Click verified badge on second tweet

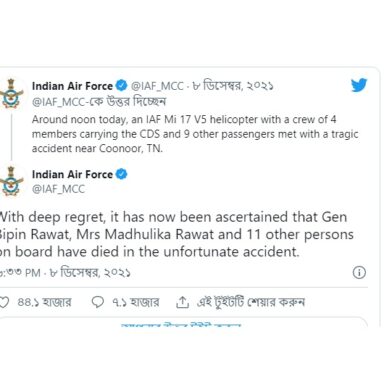click(122, 174)
